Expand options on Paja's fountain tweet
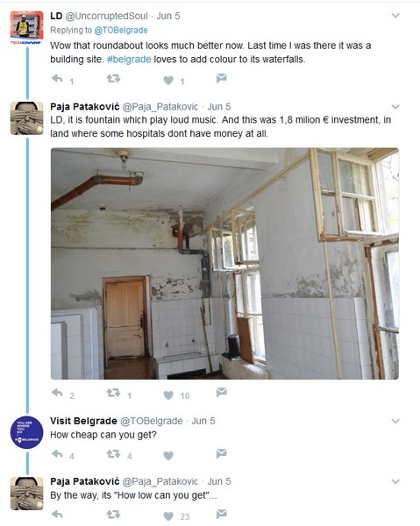Screen dimensions: 420x526 pos(395,107)
